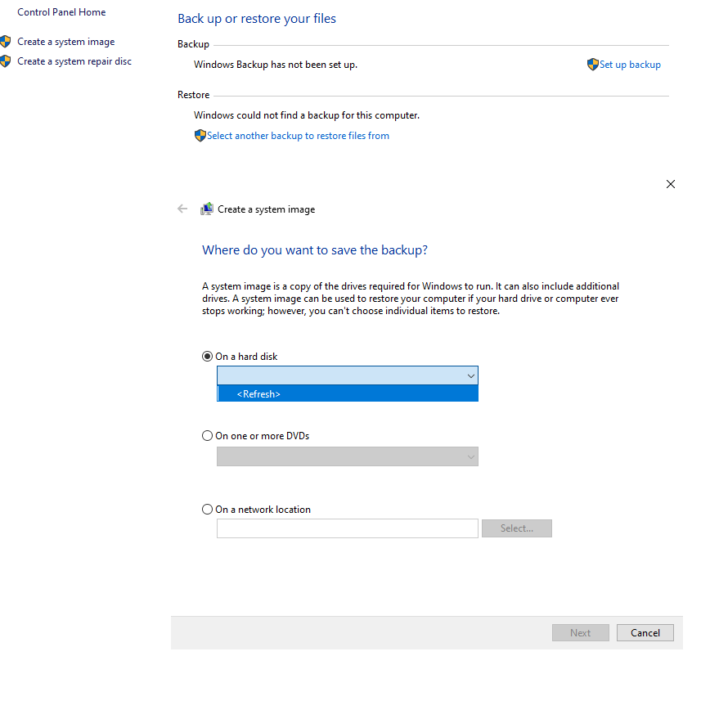Click the Back up or restore your files title
This screenshot has height=719, width=728.
[x=257, y=19]
